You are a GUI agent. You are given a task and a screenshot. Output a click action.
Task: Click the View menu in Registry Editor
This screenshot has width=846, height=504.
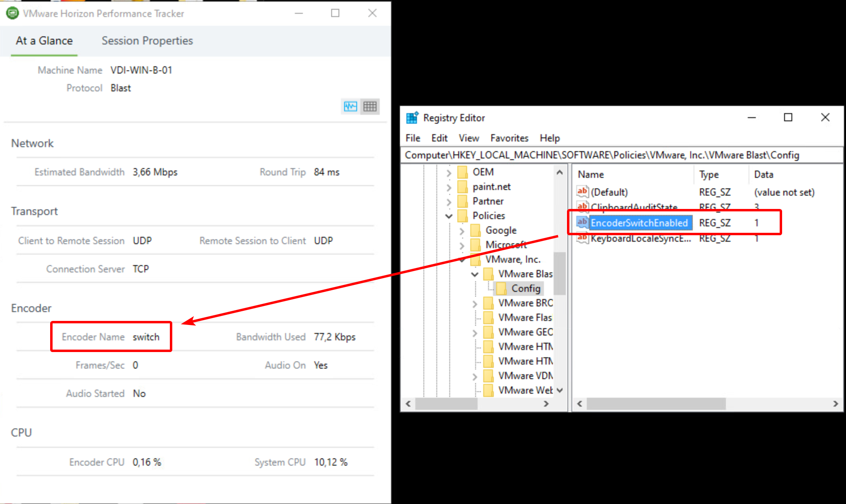pyautogui.click(x=468, y=138)
